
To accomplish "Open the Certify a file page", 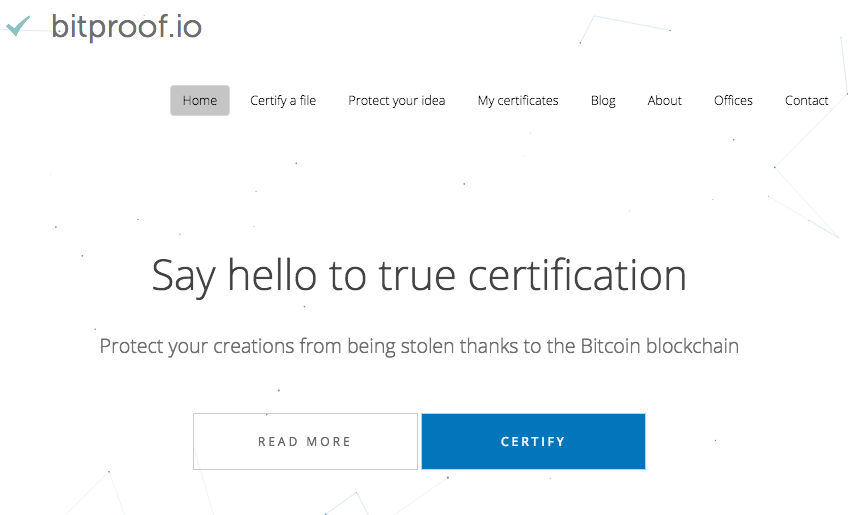I will pos(283,100).
